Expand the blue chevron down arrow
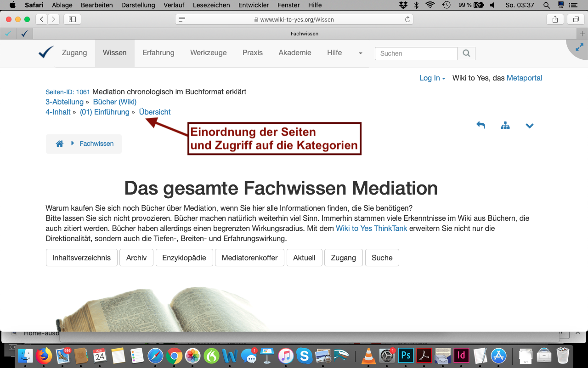 click(530, 126)
